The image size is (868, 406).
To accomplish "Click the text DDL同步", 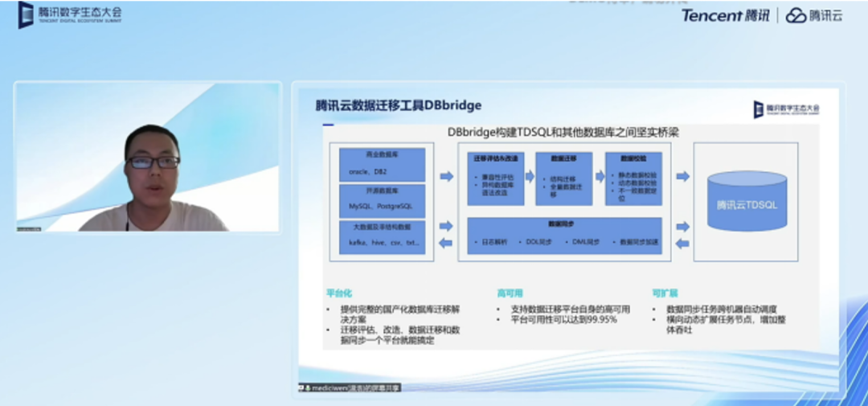I will (538, 243).
